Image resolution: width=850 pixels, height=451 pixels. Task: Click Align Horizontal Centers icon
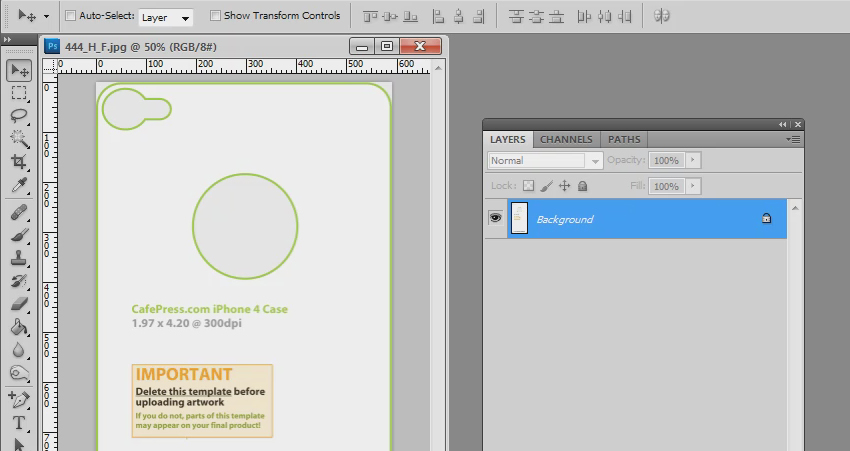pos(459,16)
